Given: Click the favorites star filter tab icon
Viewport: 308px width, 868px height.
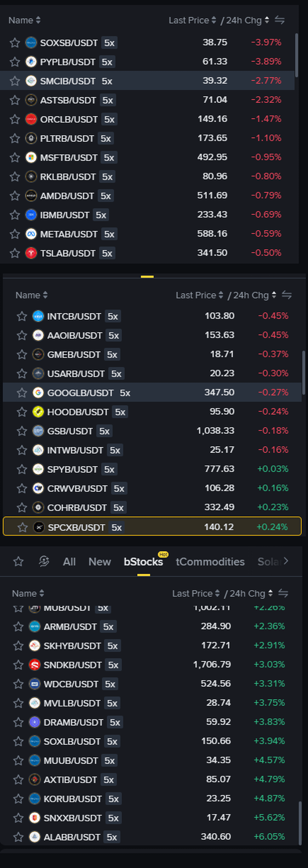Looking at the screenshot, I should (x=18, y=561).
